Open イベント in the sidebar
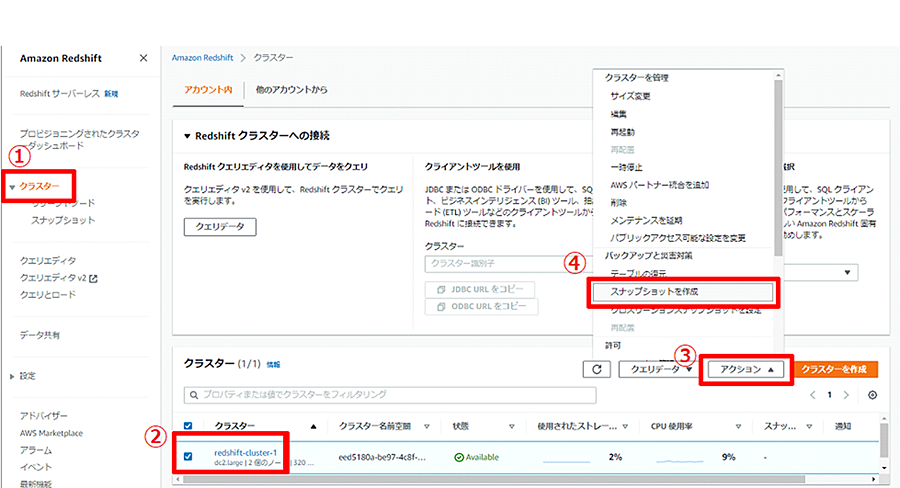The height and width of the screenshot is (488, 900). pos(36,467)
